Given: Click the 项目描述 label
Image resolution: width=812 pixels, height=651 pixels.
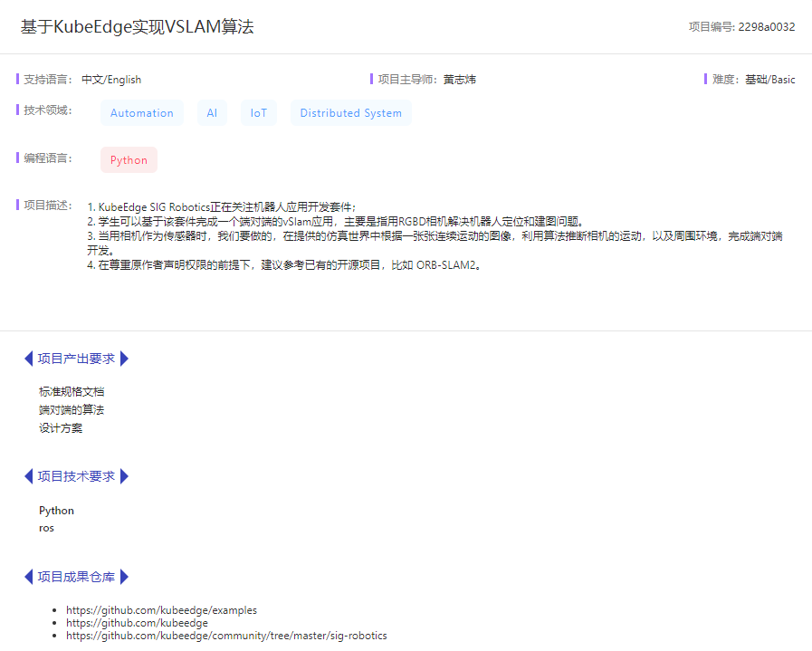Looking at the screenshot, I should (x=48, y=206).
